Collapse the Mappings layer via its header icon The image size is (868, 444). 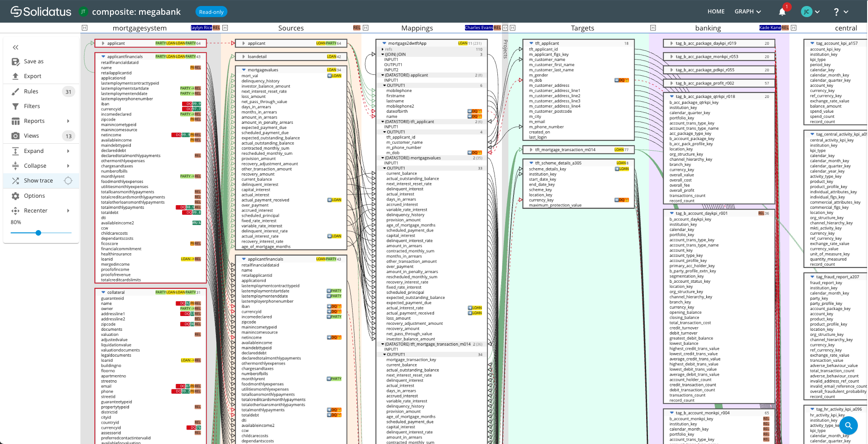click(366, 28)
